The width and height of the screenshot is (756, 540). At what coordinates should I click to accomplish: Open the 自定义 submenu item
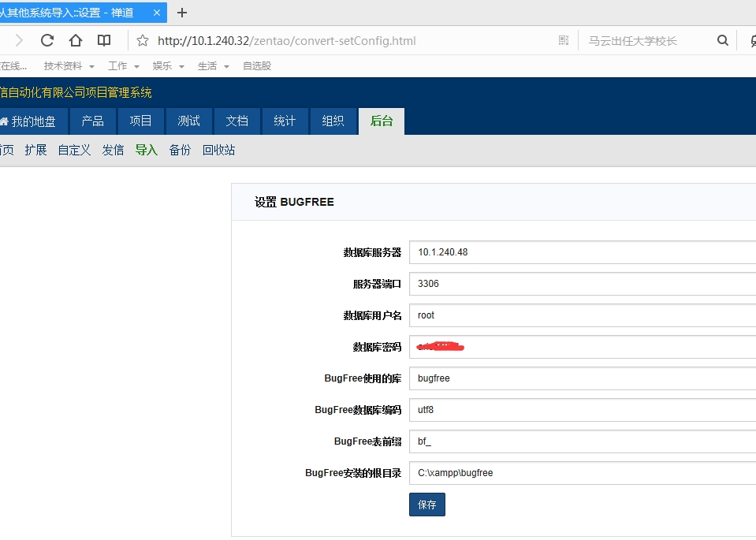coord(74,150)
